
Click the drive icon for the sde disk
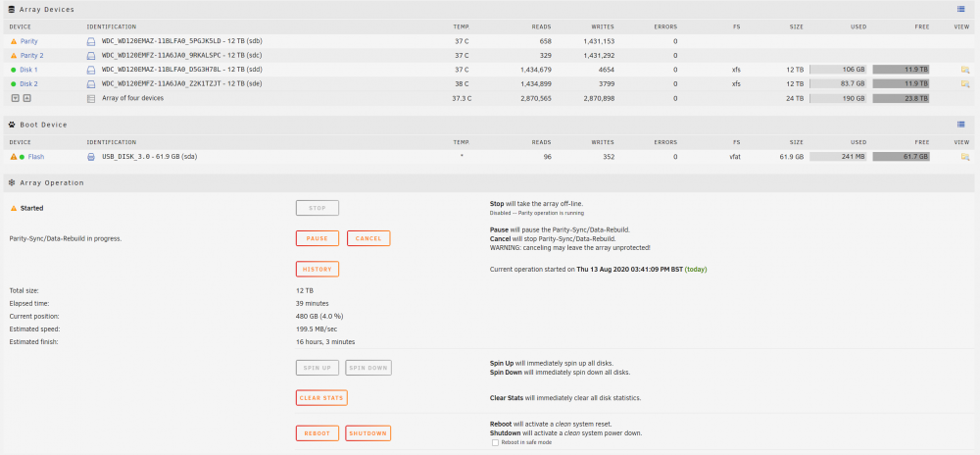90,83
